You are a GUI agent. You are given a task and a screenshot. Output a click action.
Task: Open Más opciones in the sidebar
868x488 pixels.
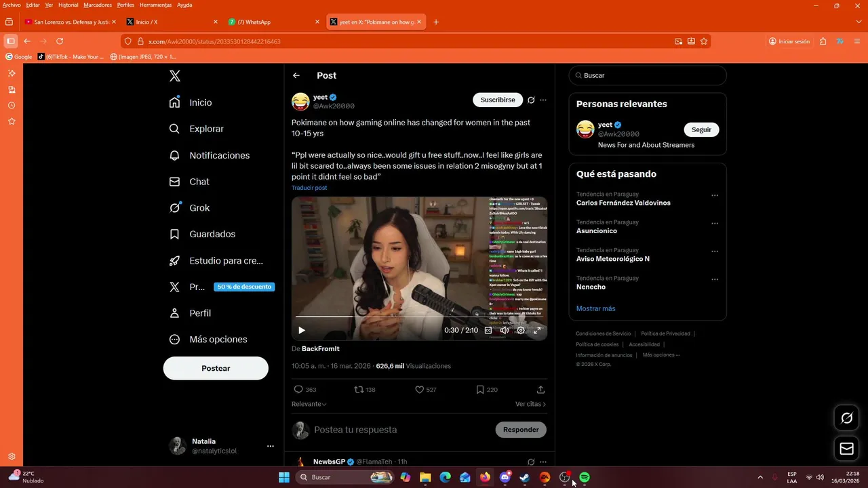click(x=208, y=340)
